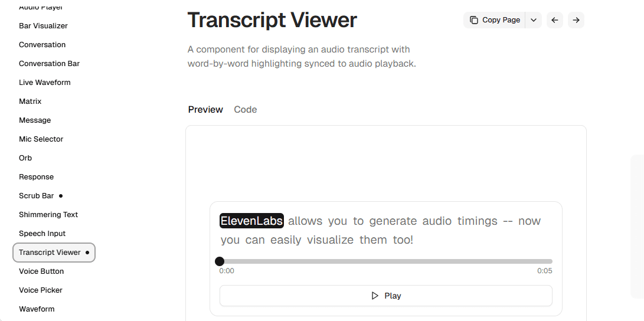Navigate to Conversation Bar in sidebar
644x321 pixels.
pos(49,64)
